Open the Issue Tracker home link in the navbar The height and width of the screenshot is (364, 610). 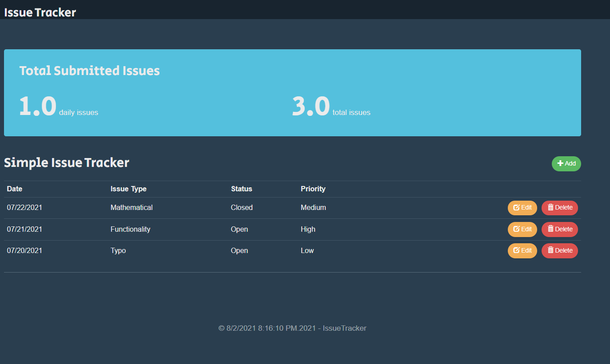tap(40, 12)
